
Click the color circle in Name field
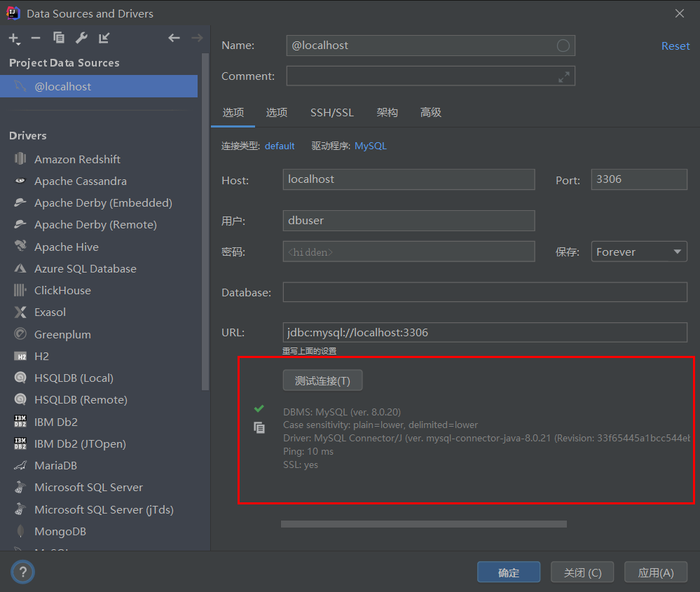pyautogui.click(x=563, y=46)
